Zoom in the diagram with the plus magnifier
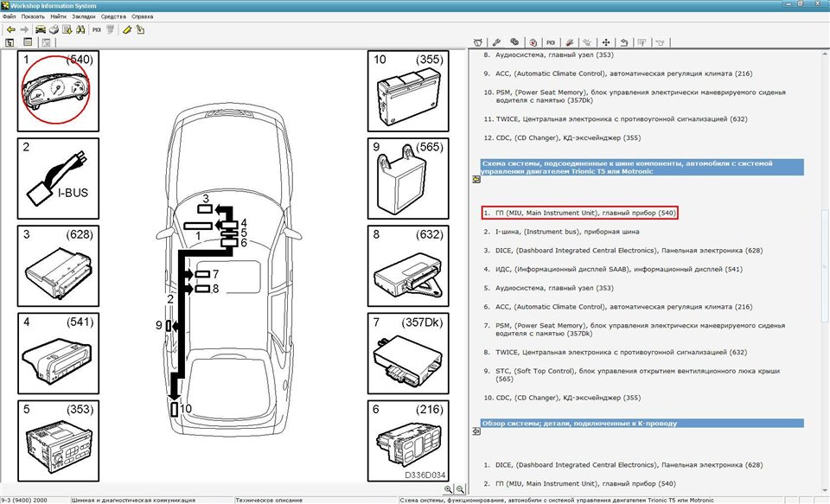This screenshot has width=830, height=504. click(448, 489)
